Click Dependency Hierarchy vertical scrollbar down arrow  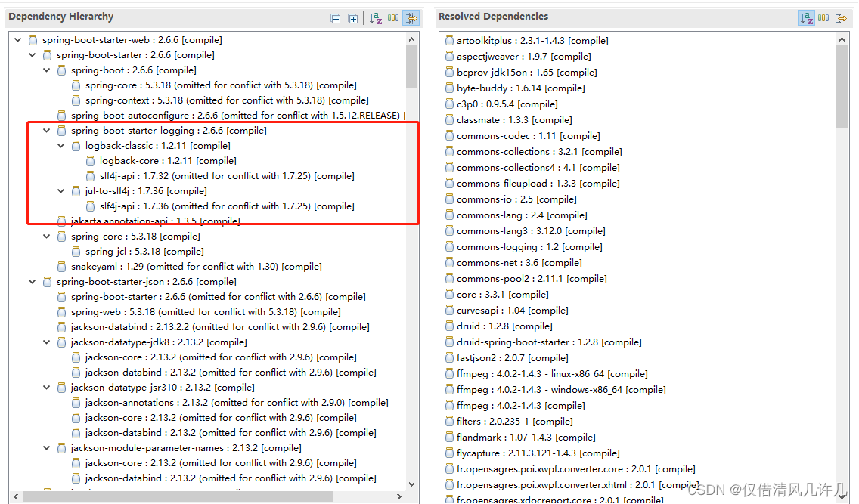(412, 484)
